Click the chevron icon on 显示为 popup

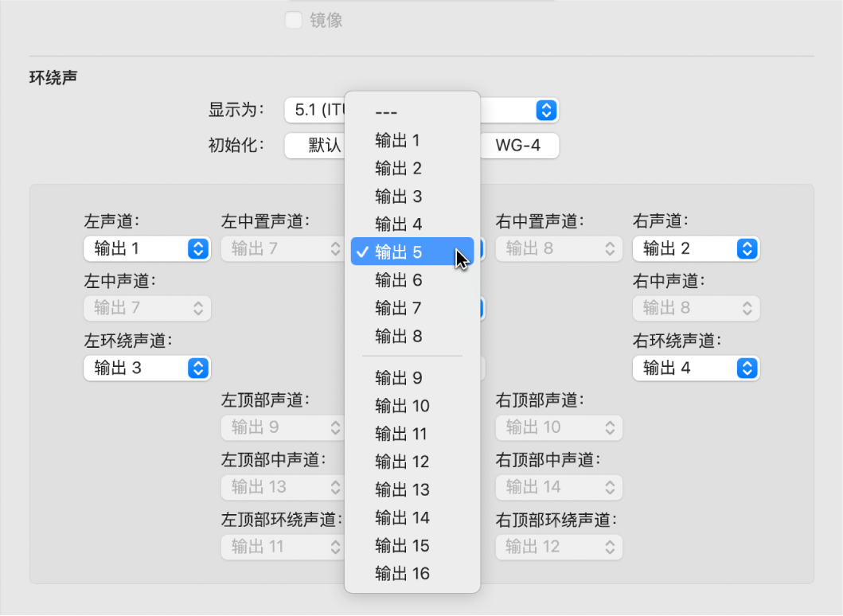click(546, 110)
